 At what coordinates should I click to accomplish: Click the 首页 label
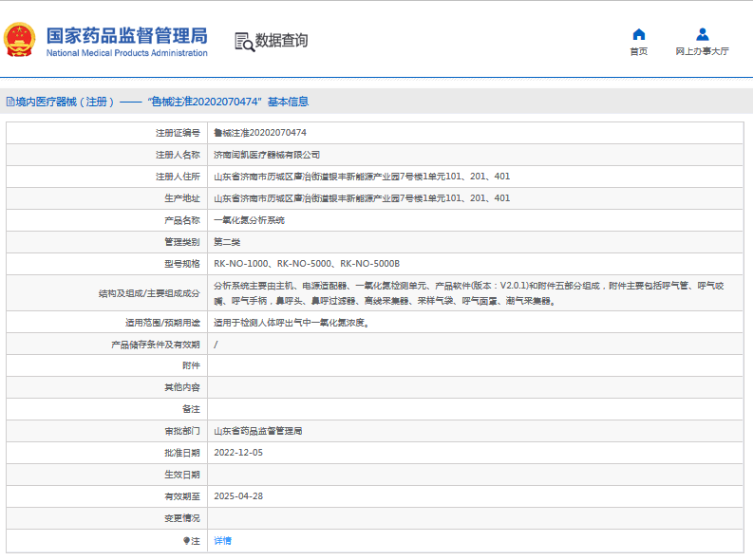[639, 51]
